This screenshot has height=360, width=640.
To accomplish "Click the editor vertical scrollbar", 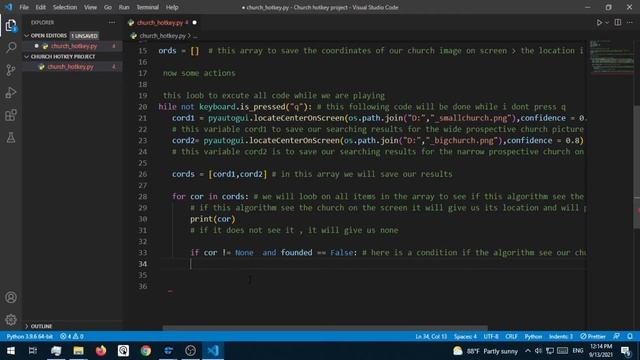I will (637, 167).
